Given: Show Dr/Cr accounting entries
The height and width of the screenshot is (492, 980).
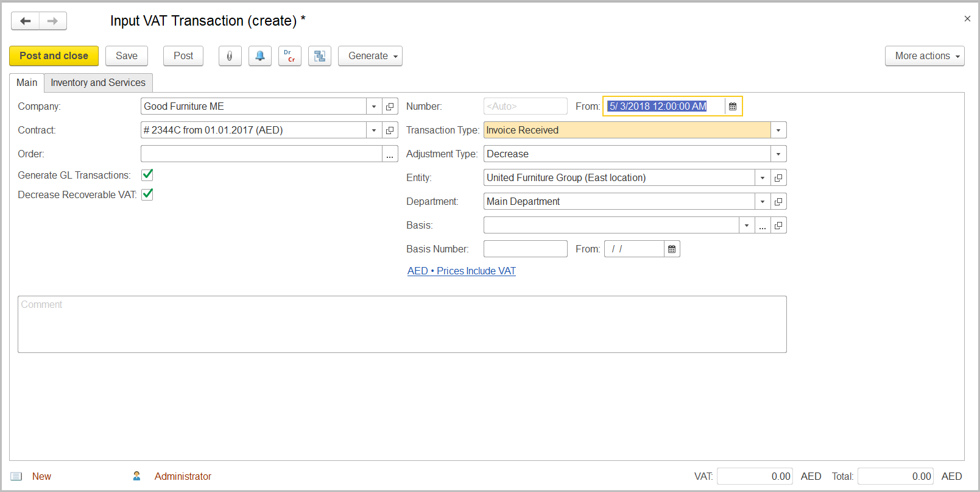Looking at the screenshot, I should 290,56.
